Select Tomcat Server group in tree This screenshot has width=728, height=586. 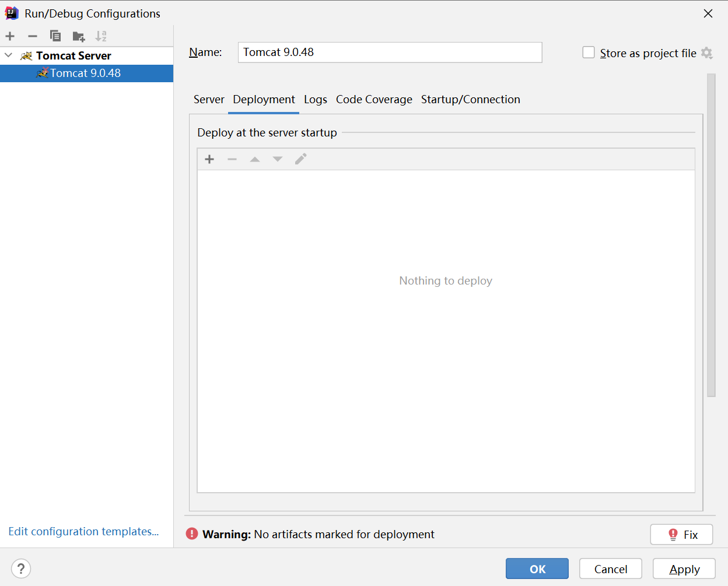tap(73, 55)
